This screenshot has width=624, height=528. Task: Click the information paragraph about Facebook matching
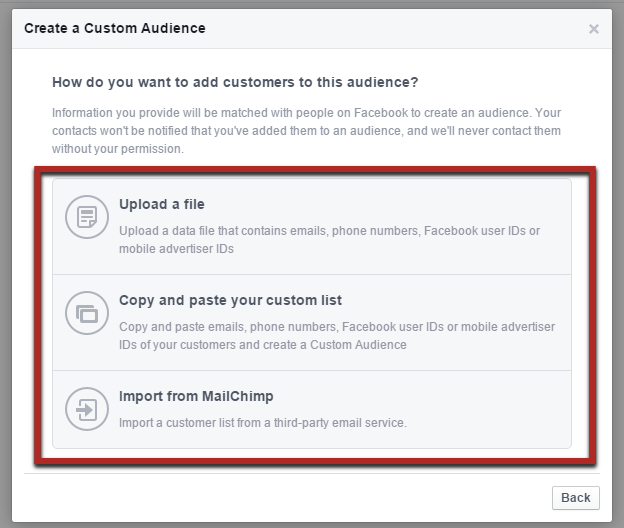click(x=305, y=122)
